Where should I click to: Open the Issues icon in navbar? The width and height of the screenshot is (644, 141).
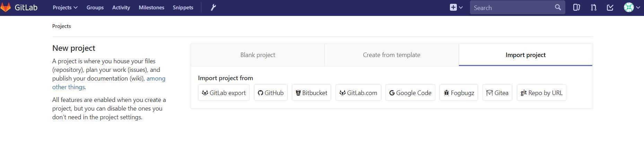tap(576, 8)
